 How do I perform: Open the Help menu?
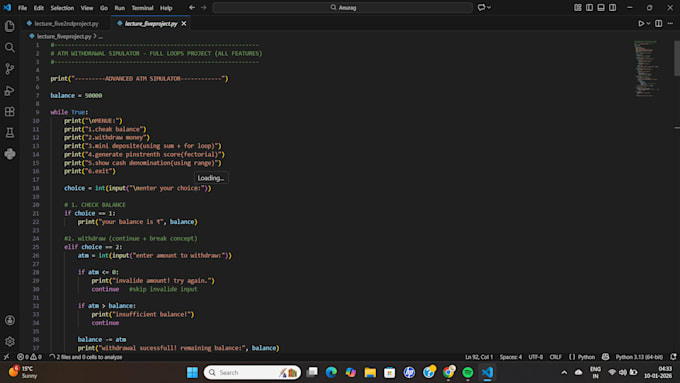[166, 8]
